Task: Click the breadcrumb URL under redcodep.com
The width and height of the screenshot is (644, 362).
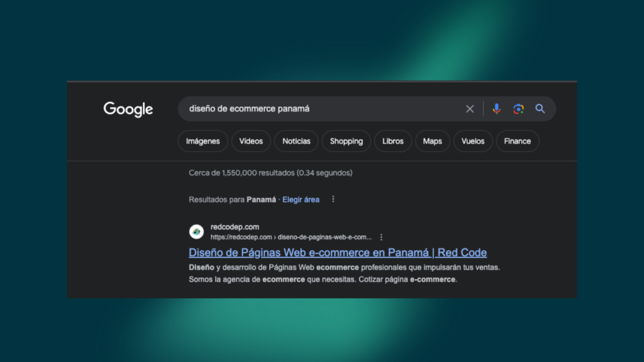Action: click(x=289, y=237)
